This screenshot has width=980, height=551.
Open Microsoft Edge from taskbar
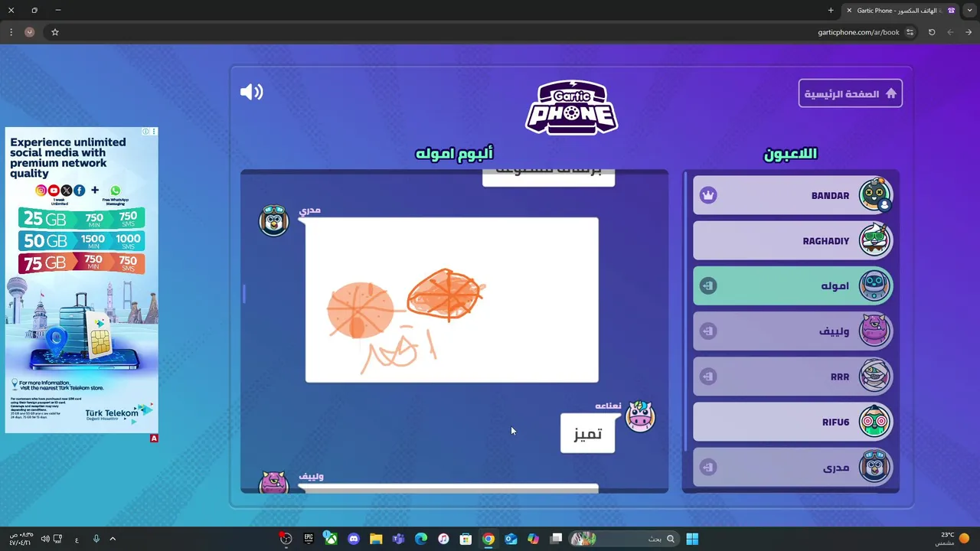pyautogui.click(x=420, y=539)
